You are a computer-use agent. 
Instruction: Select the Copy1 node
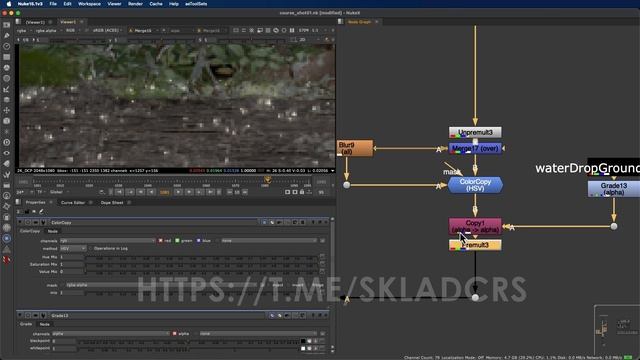click(475, 226)
